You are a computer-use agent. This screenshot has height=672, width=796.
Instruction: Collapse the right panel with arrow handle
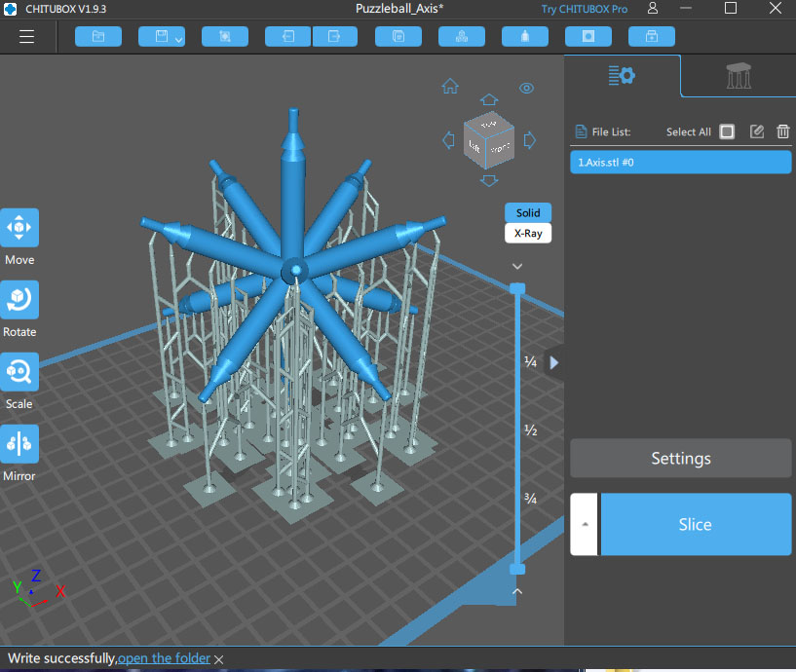tap(554, 362)
